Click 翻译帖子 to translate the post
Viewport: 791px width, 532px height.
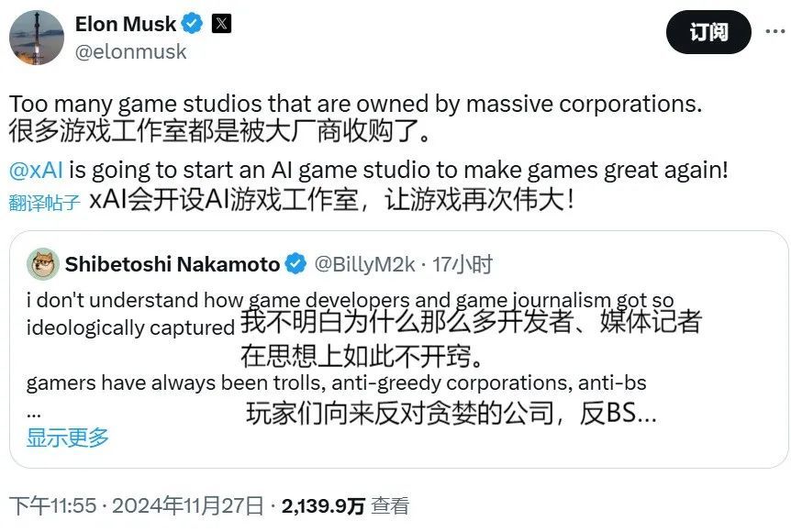(45, 203)
